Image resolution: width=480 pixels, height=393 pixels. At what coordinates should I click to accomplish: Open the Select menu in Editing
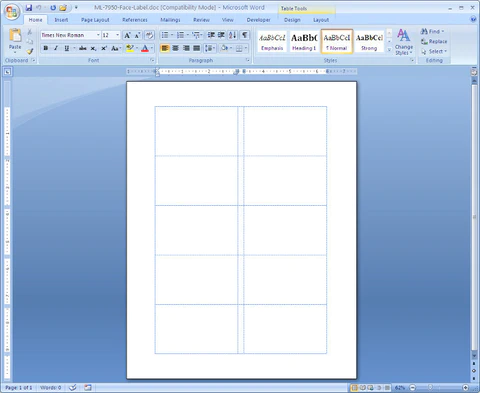tap(433, 51)
